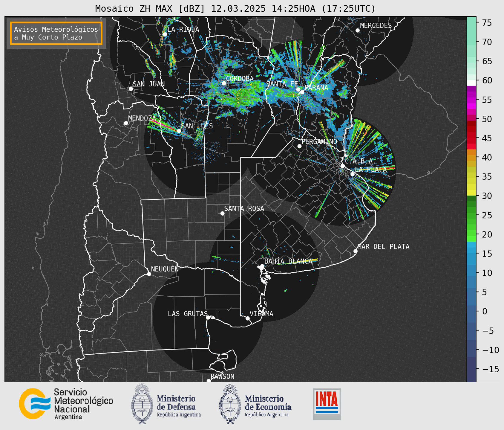Click the Avisos Meteorológicos a Muy Corto Plazo box
The width and height of the screenshot is (504, 430).
click(x=56, y=33)
